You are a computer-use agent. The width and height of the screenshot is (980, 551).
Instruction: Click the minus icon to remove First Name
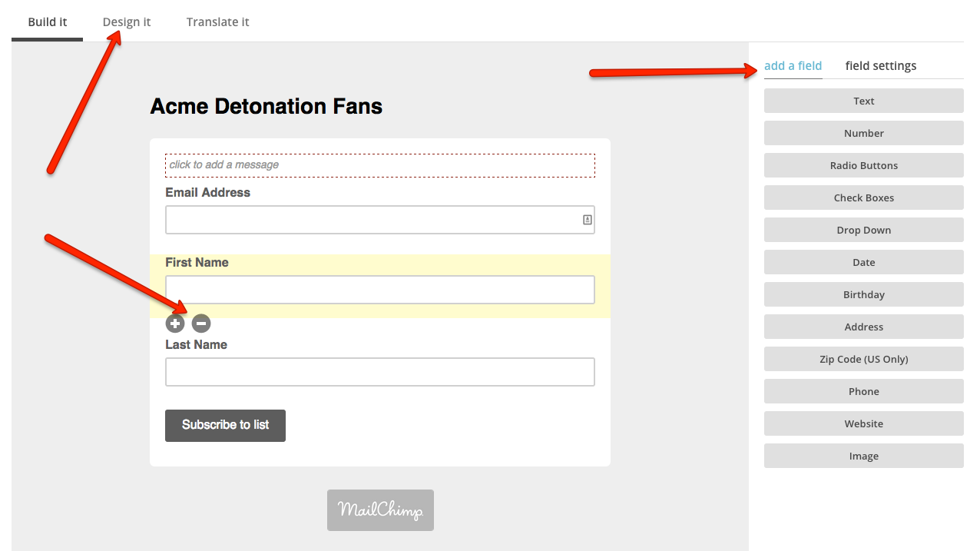(201, 324)
